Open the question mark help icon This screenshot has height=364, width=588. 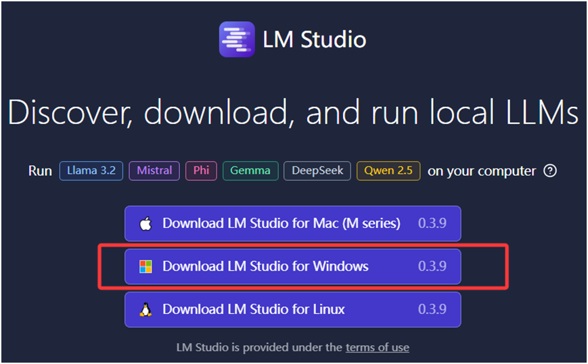click(x=550, y=171)
